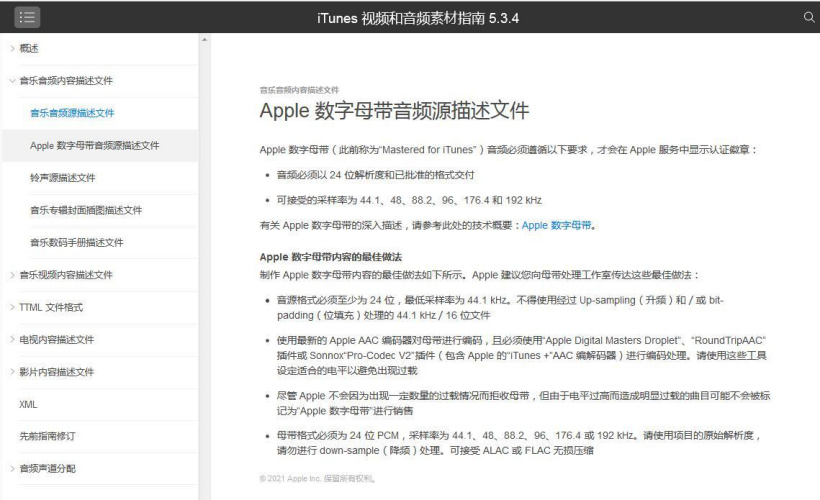Open 先前指南修订 in the sidebar
Image resolution: width=820 pixels, height=500 pixels.
click(47, 436)
